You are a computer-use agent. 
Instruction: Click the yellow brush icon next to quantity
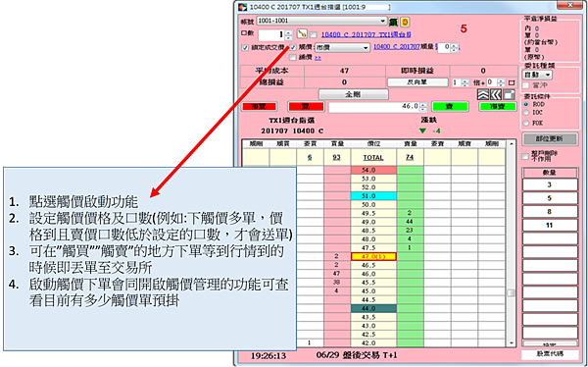pyautogui.click(x=302, y=34)
